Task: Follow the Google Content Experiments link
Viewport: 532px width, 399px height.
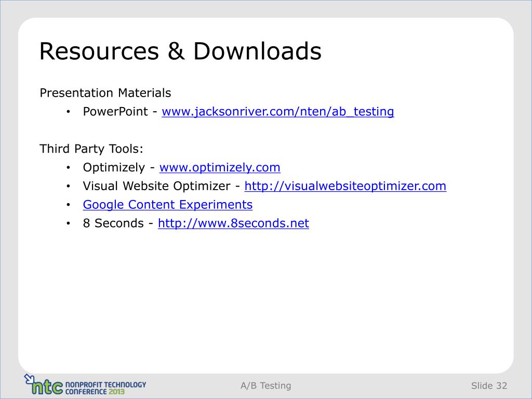Action: pyautogui.click(x=168, y=205)
